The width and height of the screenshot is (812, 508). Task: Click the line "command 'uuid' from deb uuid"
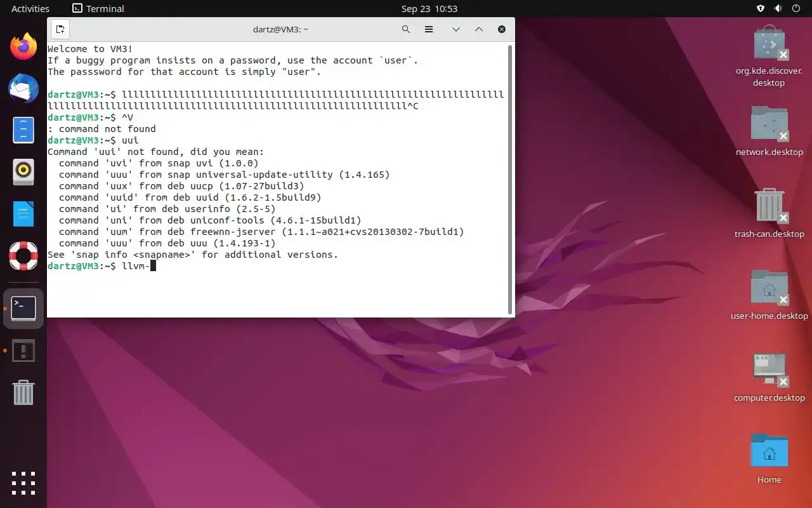[x=190, y=197]
